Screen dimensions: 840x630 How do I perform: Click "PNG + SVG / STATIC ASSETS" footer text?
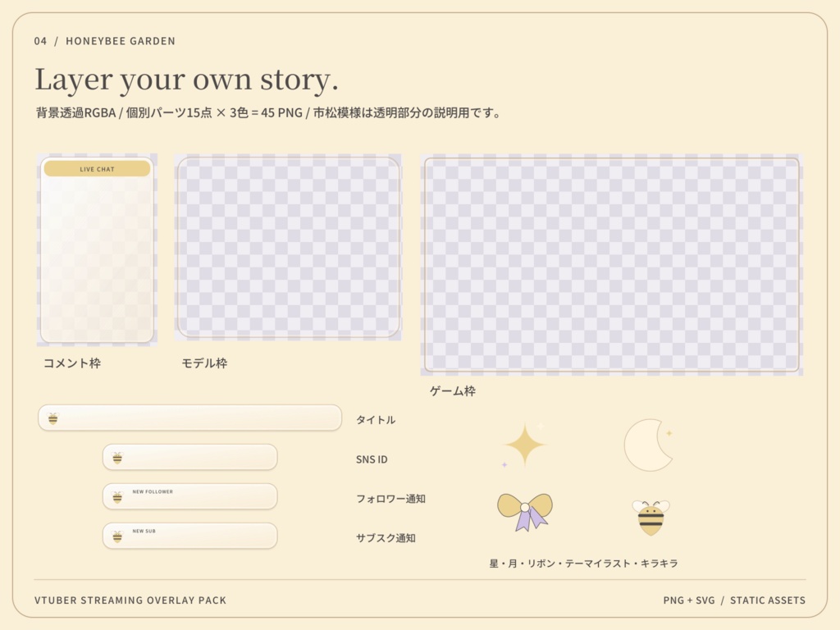click(x=734, y=600)
